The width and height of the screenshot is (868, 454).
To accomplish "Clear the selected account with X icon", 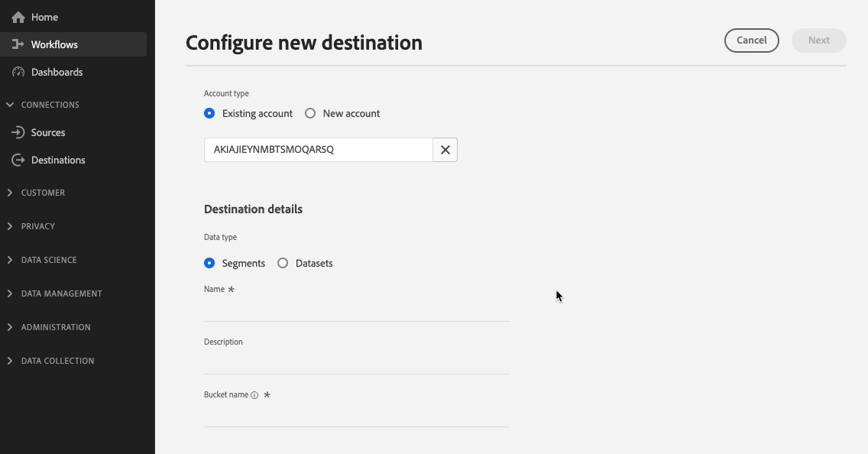I will pos(445,150).
